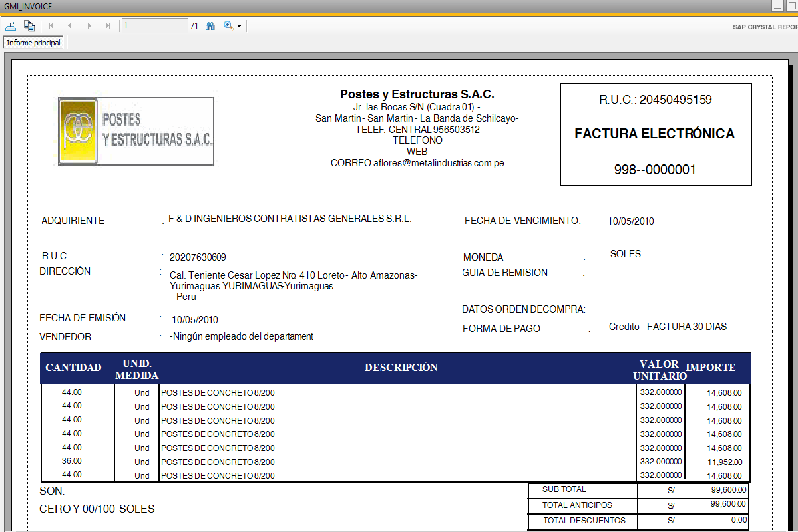The width and height of the screenshot is (798, 532).
Task: Click the TOTAL DESCUENTOS amount 0.00
Action: (739, 520)
